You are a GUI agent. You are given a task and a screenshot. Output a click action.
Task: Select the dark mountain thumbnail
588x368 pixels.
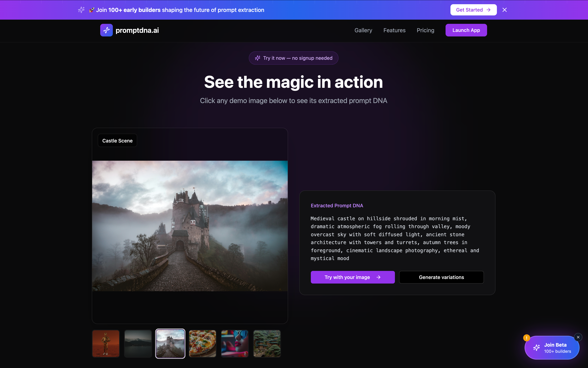138,343
